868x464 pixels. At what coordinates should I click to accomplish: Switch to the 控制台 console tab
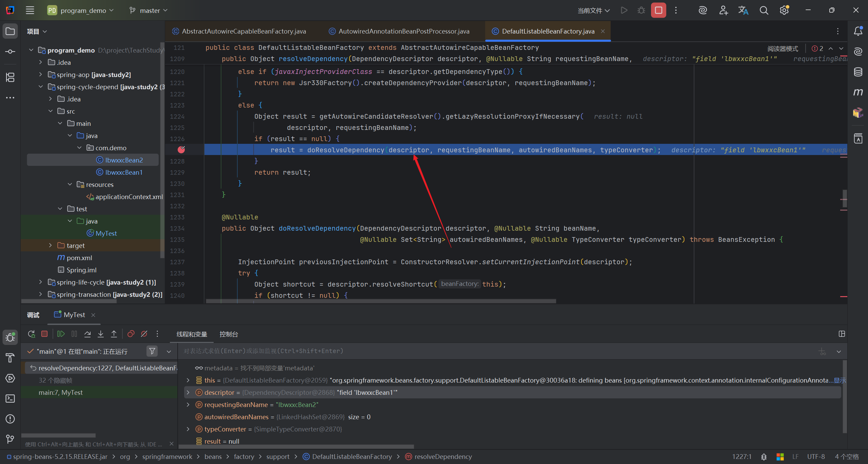229,334
